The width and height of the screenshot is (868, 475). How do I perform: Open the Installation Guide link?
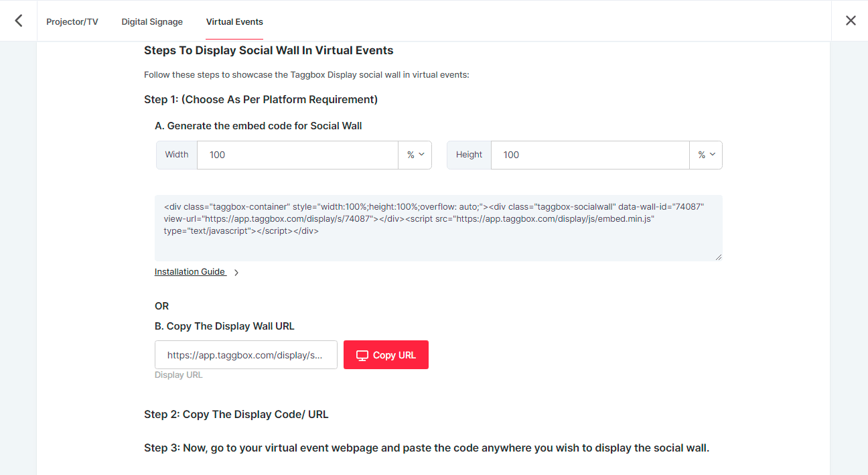(x=190, y=272)
